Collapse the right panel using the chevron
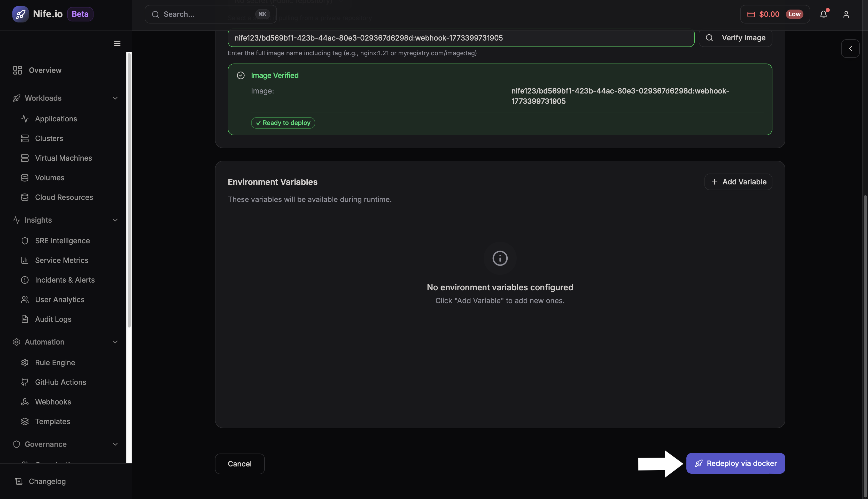The width and height of the screenshot is (868, 499). click(x=850, y=48)
